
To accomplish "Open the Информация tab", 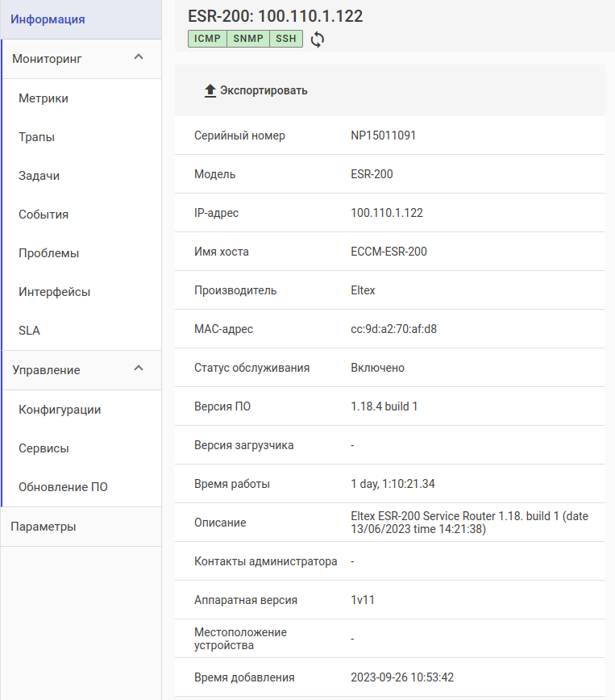I will coord(48,19).
